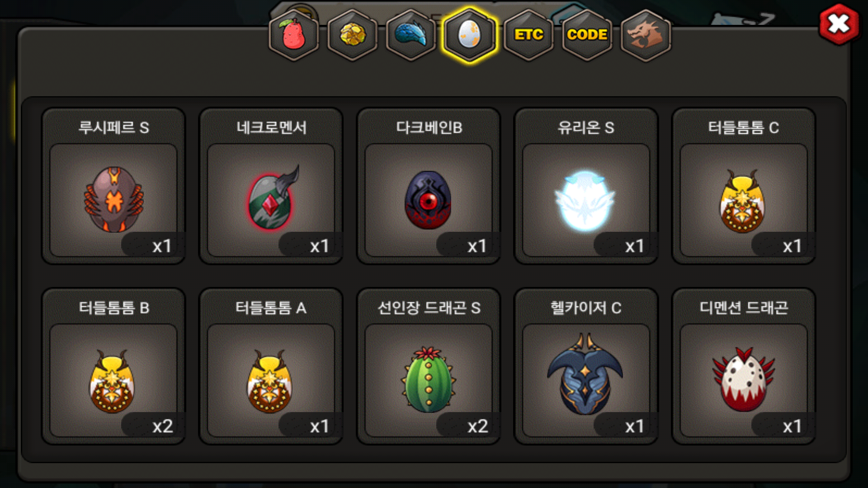Close the inventory window with red X
Viewport: 868px width, 488px height.
click(x=839, y=24)
